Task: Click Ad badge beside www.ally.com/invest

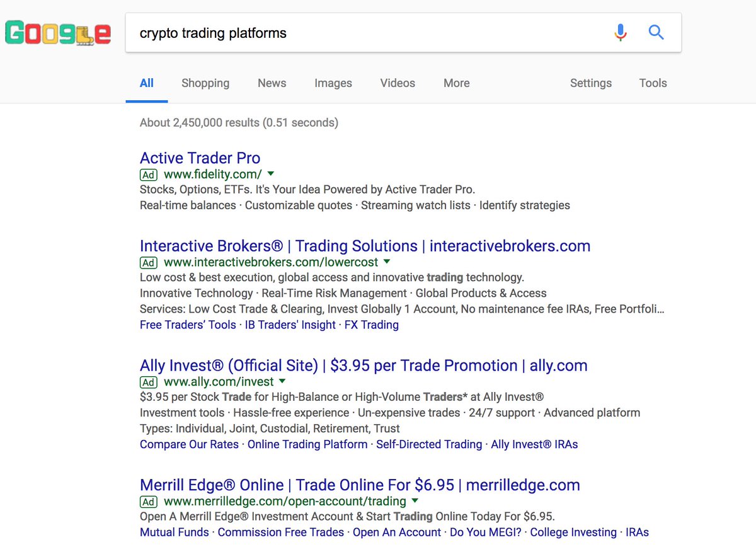Action: point(149,382)
